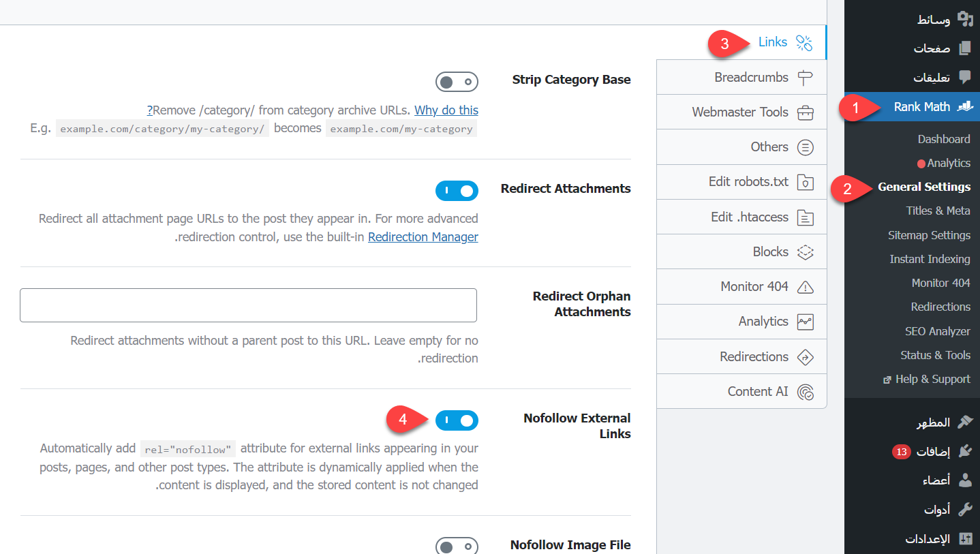980x554 pixels.
Task: Enable the Nofollow Image File toggle
Action: [457, 547]
